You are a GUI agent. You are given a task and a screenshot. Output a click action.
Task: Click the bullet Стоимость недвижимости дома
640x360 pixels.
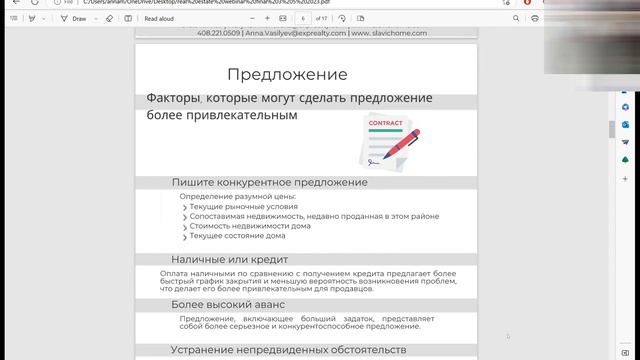tap(250, 226)
